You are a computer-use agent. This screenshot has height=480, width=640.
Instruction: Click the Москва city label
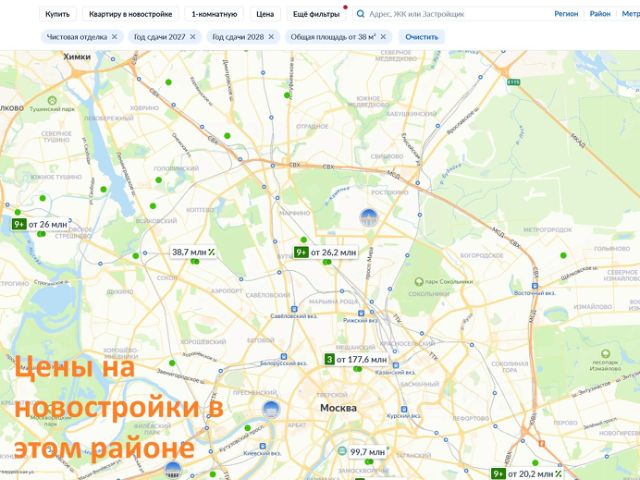pyautogui.click(x=338, y=408)
